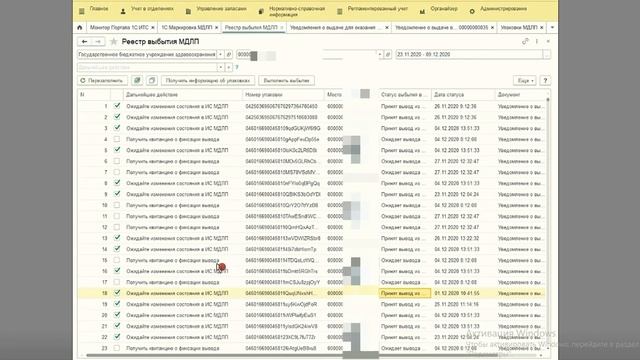The image size is (640, 360).
Task: Clear the Дальнейшее действие filter field
Action: pos(229,67)
